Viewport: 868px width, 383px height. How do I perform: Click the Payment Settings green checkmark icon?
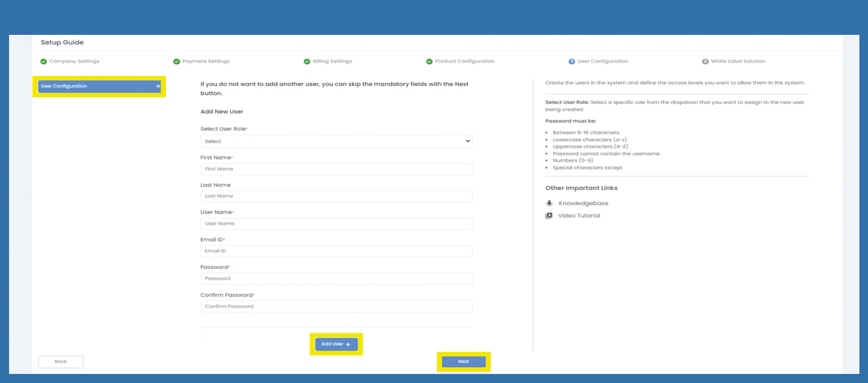pos(177,62)
